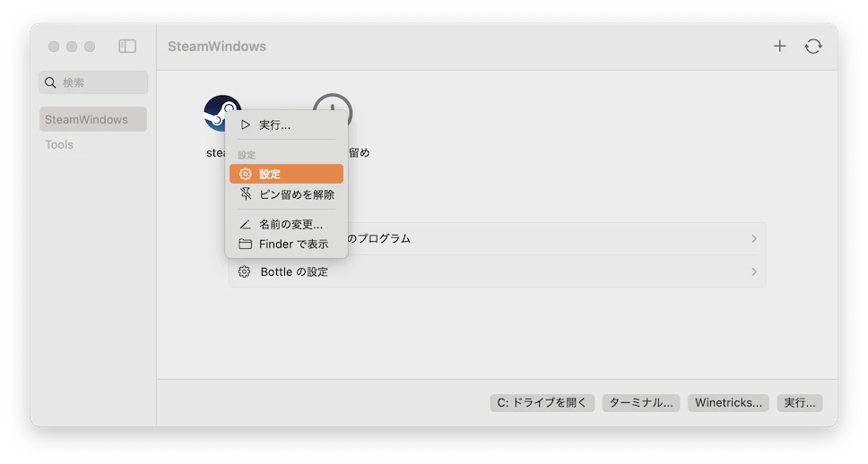Choose 名前の変更... menu entry
This screenshot has width=868, height=464.
(x=286, y=224)
